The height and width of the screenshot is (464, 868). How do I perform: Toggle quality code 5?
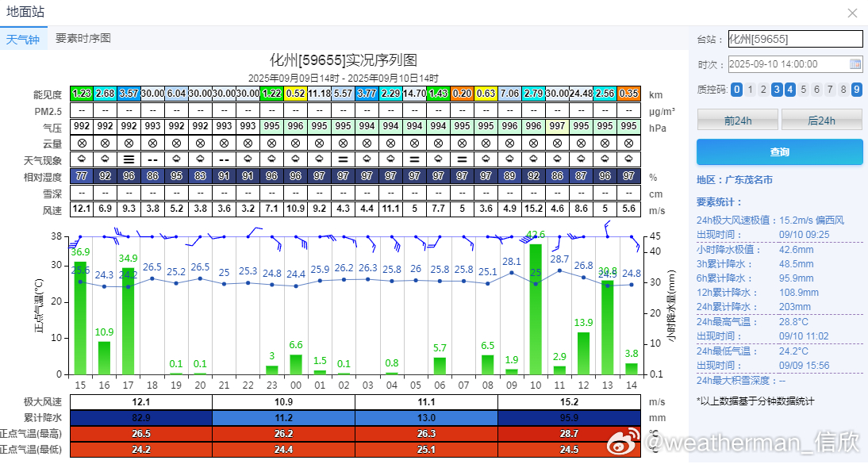(803, 90)
